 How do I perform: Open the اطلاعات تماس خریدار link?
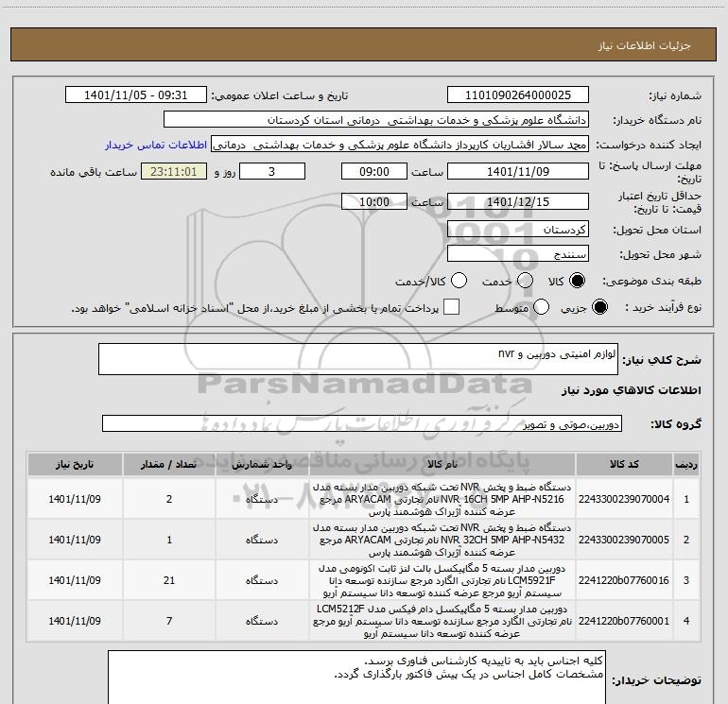(156, 145)
